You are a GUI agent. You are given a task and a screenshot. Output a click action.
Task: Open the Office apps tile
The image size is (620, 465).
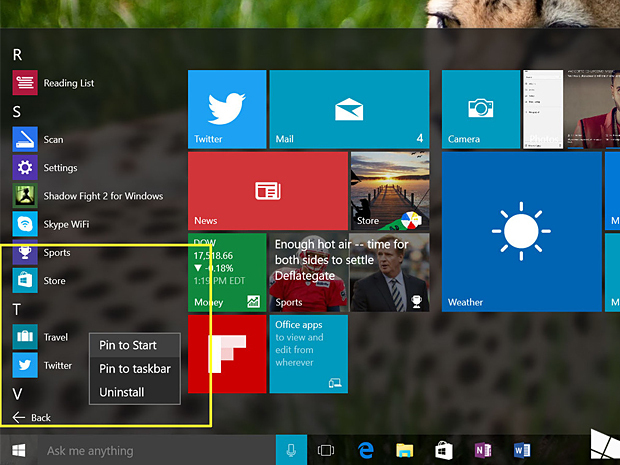pyautogui.click(x=308, y=354)
